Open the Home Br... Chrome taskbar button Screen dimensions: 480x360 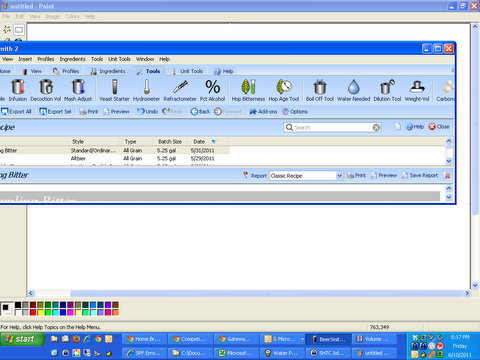click(144, 339)
